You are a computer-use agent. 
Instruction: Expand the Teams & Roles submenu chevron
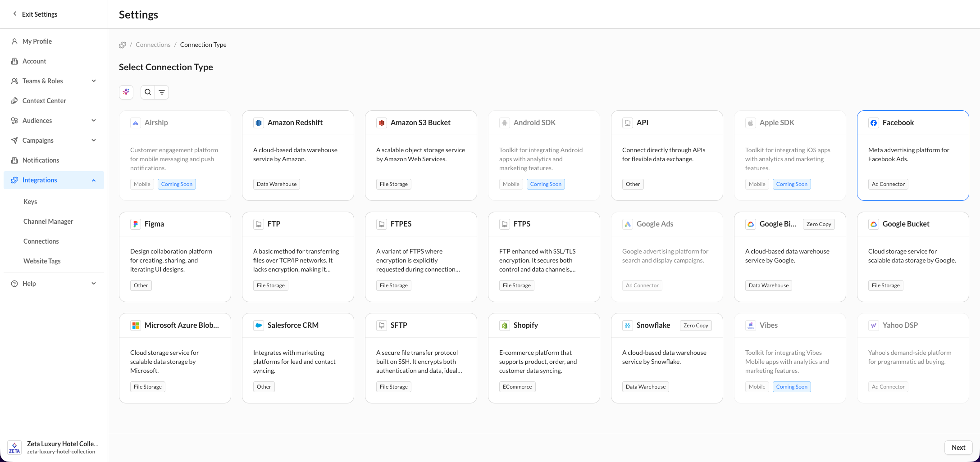pyautogui.click(x=94, y=81)
